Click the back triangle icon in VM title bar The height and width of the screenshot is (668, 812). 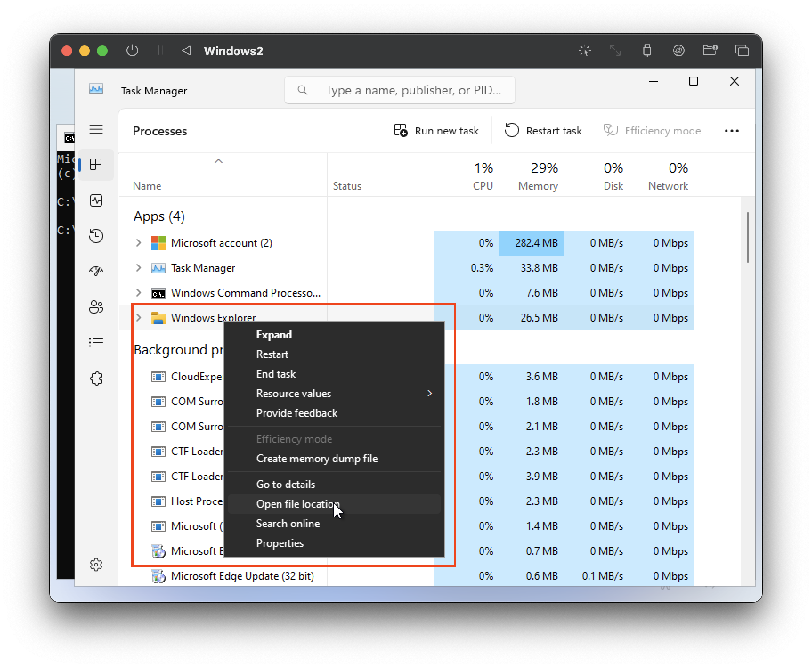pyautogui.click(x=187, y=50)
